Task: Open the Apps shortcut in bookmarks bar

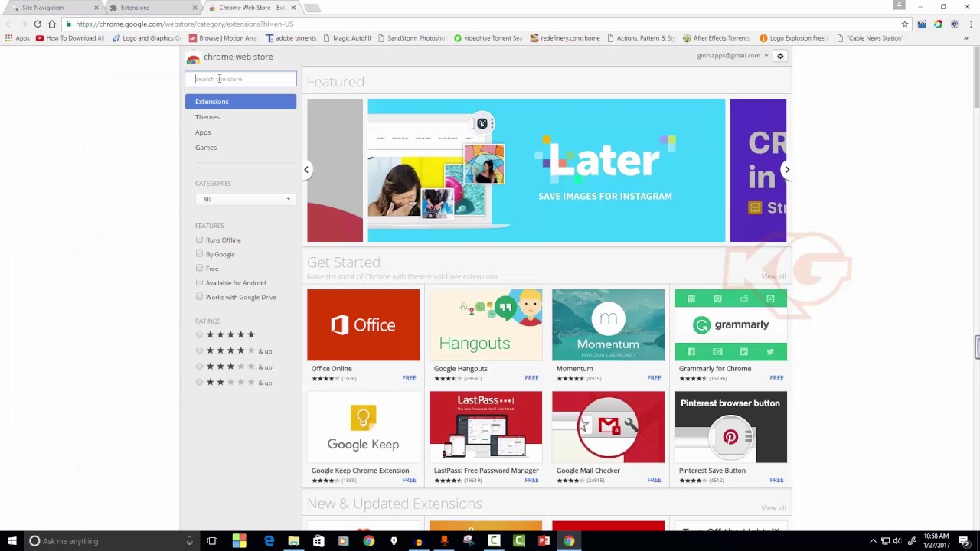Action: pos(18,38)
